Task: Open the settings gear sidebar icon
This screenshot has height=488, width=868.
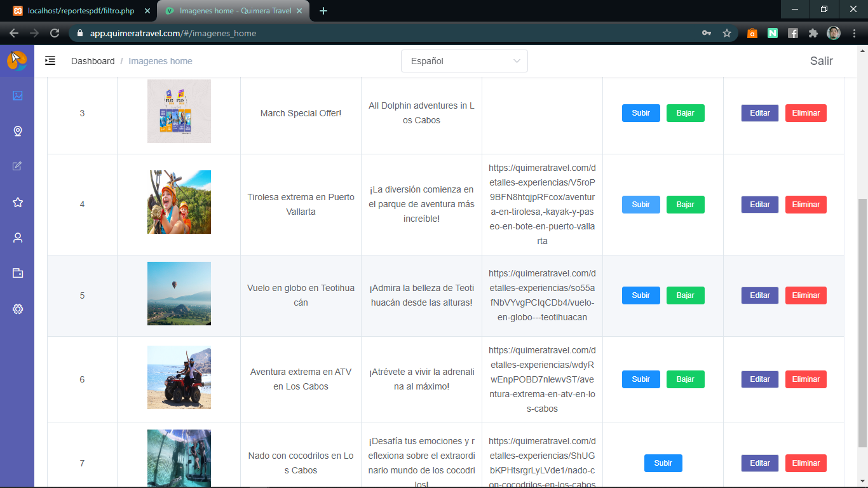Action: point(17,309)
